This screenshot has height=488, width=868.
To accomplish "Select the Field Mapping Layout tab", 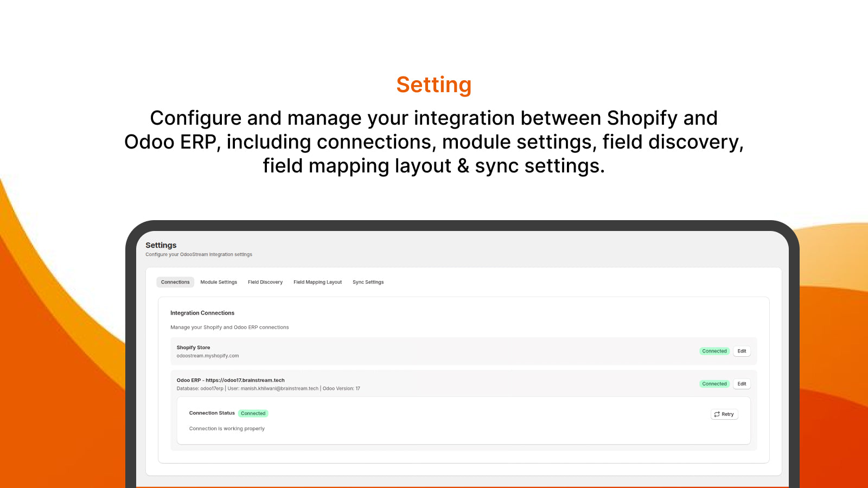I will click(317, 282).
